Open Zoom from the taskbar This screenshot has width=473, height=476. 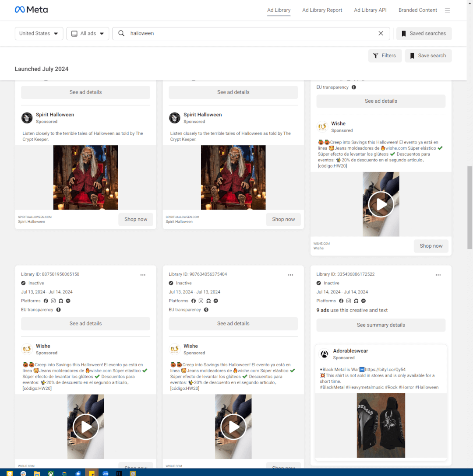pos(106,473)
